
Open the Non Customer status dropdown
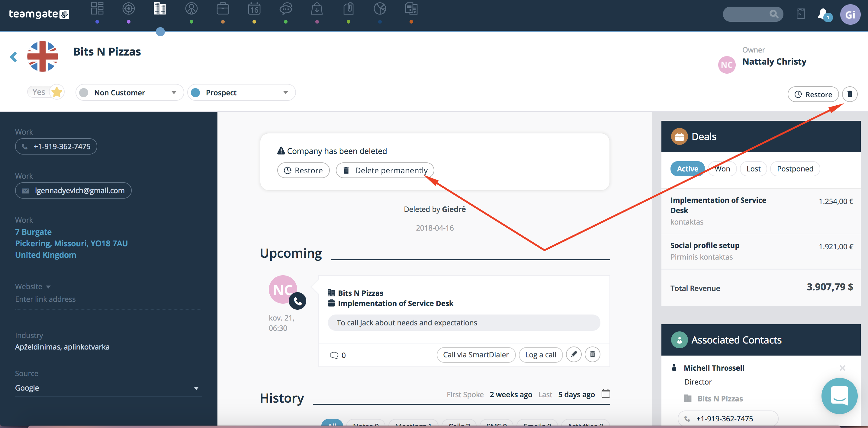coord(130,93)
